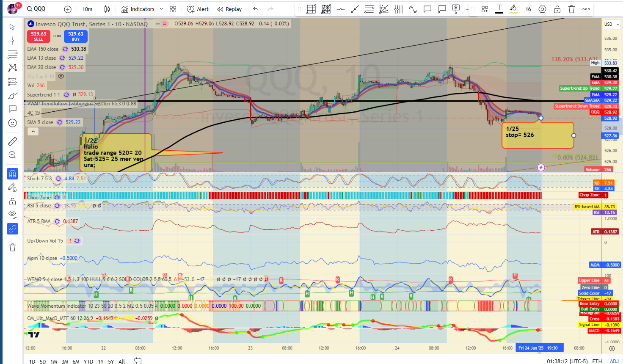Select the price label dollar tool
This screenshot has width=623, height=364.
pyautogui.click(x=456, y=9)
